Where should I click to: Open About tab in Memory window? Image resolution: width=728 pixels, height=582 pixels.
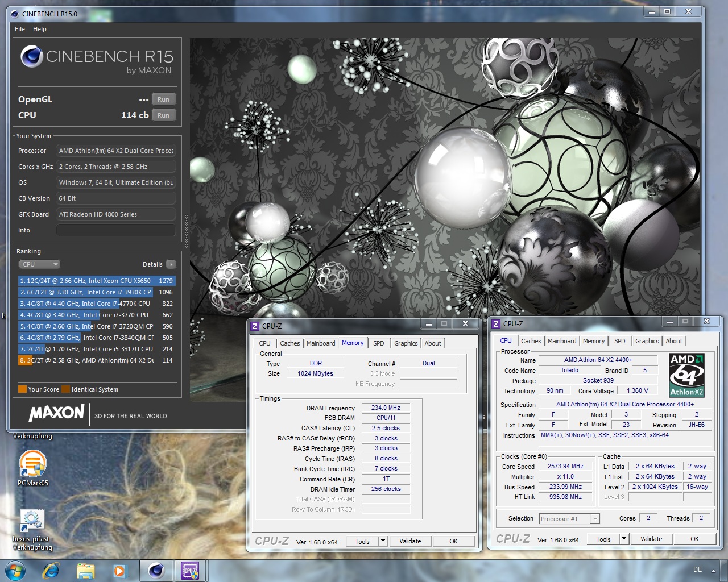point(433,343)
